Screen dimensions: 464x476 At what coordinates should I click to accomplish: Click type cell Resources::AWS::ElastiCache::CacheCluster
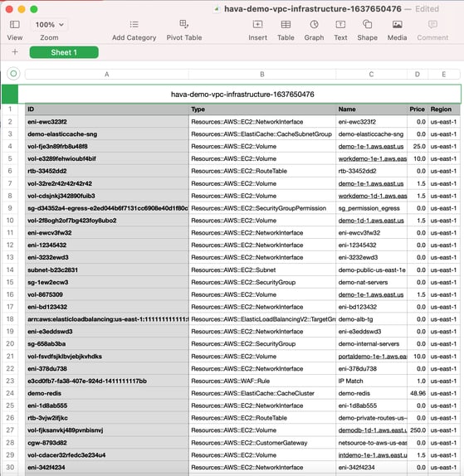click(x=262, y=393)
